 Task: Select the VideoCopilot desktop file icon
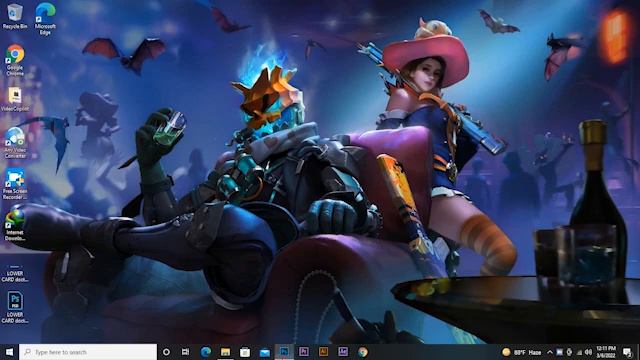tap(15, 99)
